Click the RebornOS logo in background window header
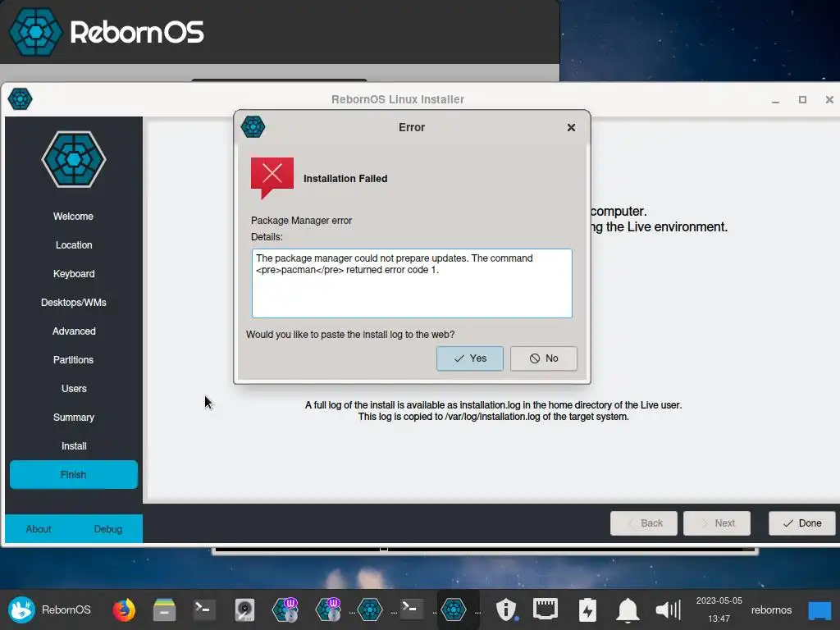Viewport: 840px width, 630px height. pos(107,32)
